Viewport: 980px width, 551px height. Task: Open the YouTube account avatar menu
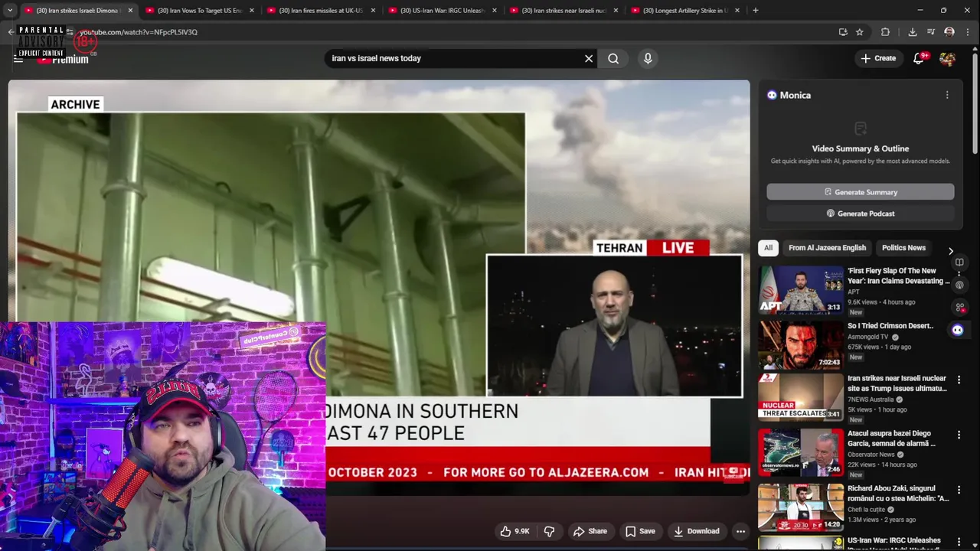coord(947,58)
